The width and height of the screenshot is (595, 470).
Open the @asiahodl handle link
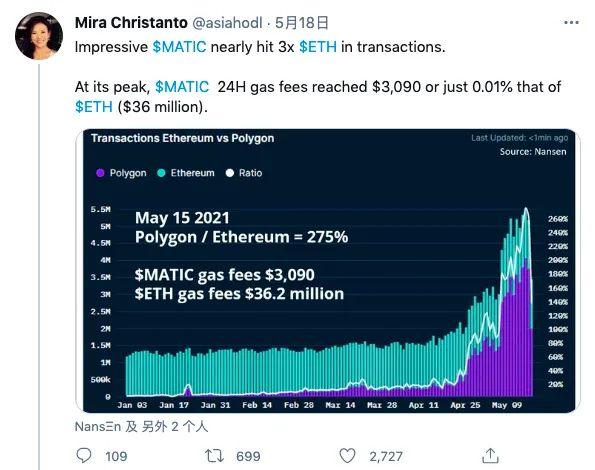coord(227,23)
